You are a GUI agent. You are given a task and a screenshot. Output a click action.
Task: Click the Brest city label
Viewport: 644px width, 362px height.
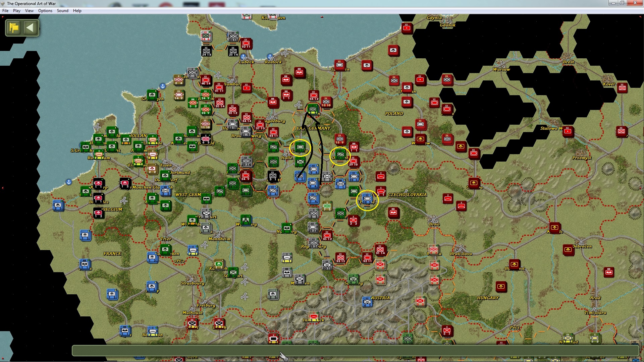[x=569, y=62]
